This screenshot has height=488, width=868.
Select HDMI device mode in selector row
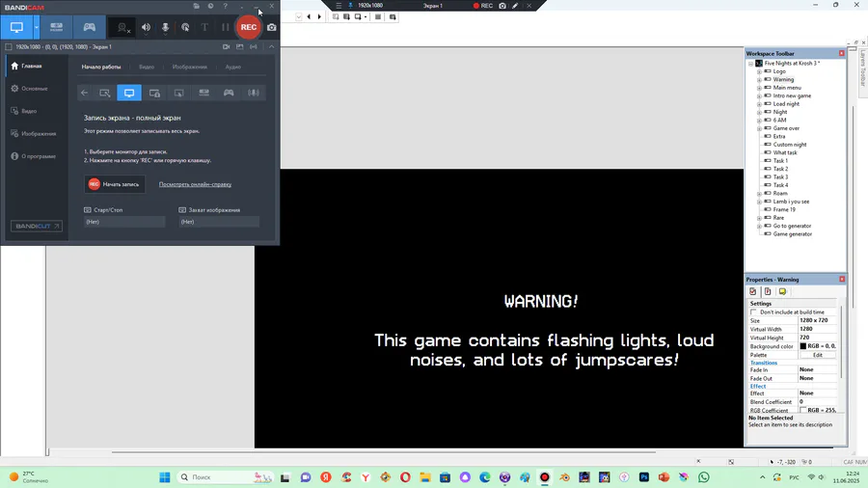(x=203, y=93)
